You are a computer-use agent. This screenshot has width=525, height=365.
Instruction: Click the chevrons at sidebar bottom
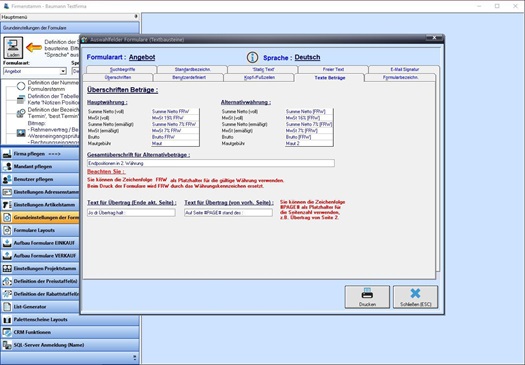tap(135, 358)
